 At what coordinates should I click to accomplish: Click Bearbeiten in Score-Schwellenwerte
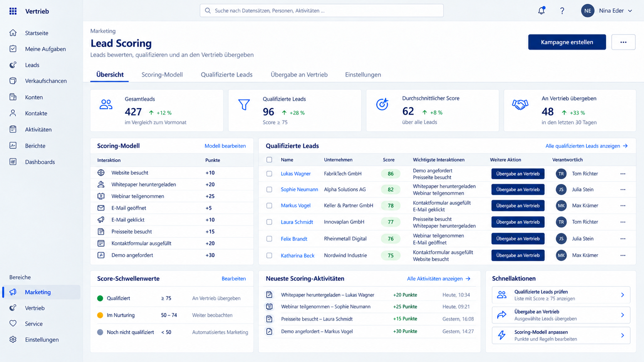coord(233,279)
